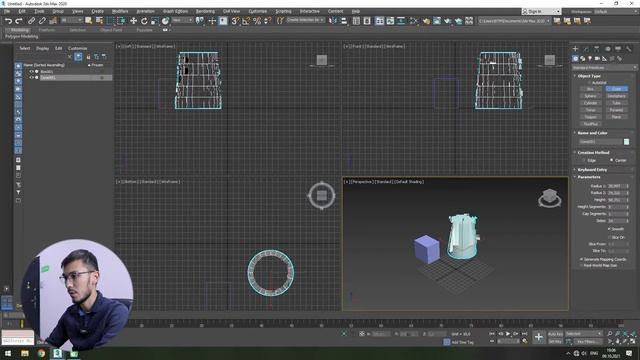
Task: Open the selection filter All dropdown
Action: click(x=72, y=20)
